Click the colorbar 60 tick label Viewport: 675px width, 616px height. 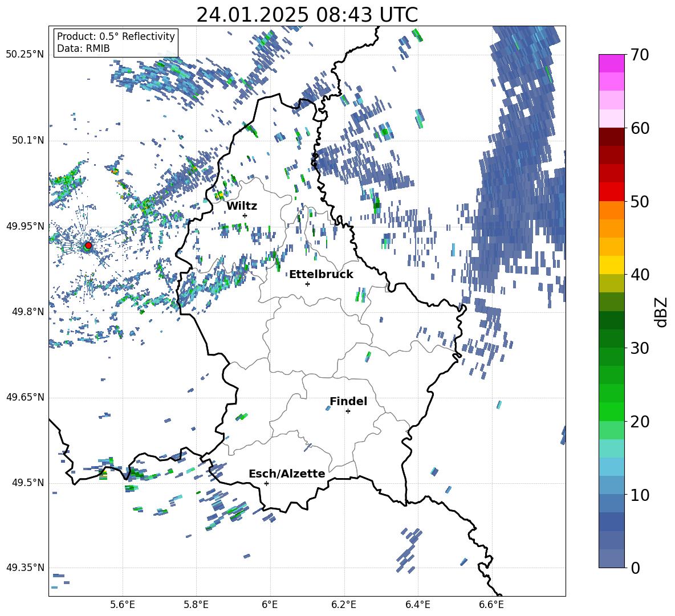coord(640,128)
